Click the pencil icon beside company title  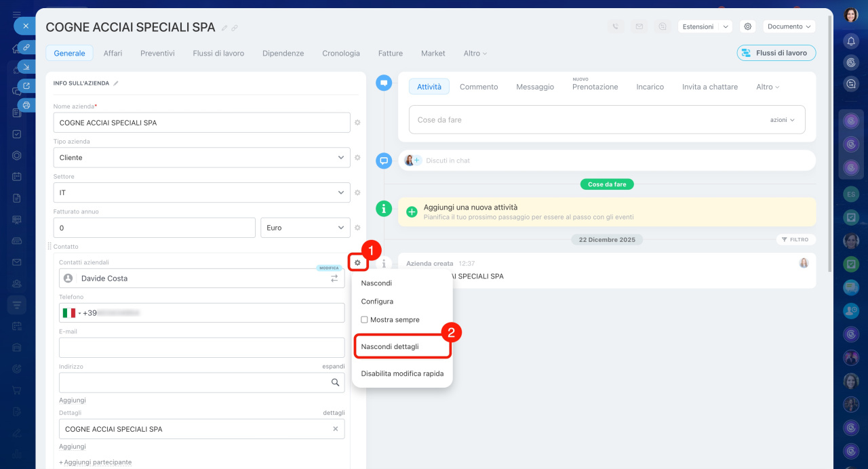coord(224,28)
